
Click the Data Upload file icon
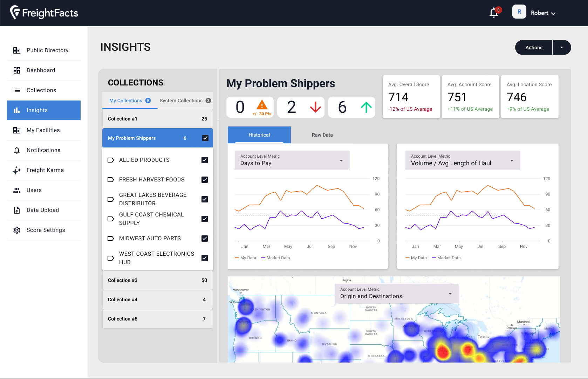click(x=16, y=210)
